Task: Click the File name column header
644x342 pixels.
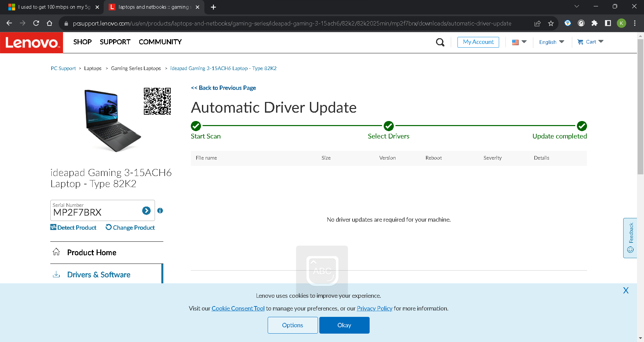Action: point(206,158)
